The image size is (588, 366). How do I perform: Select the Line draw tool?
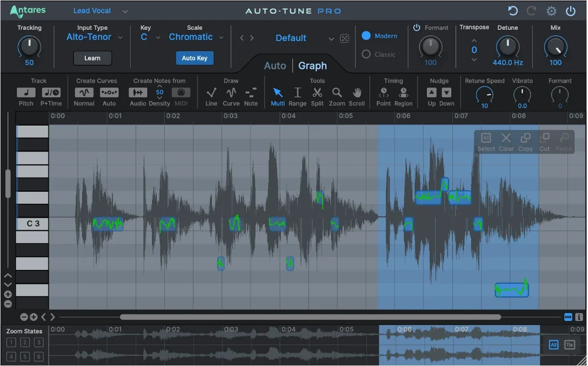tap(211, 92)
